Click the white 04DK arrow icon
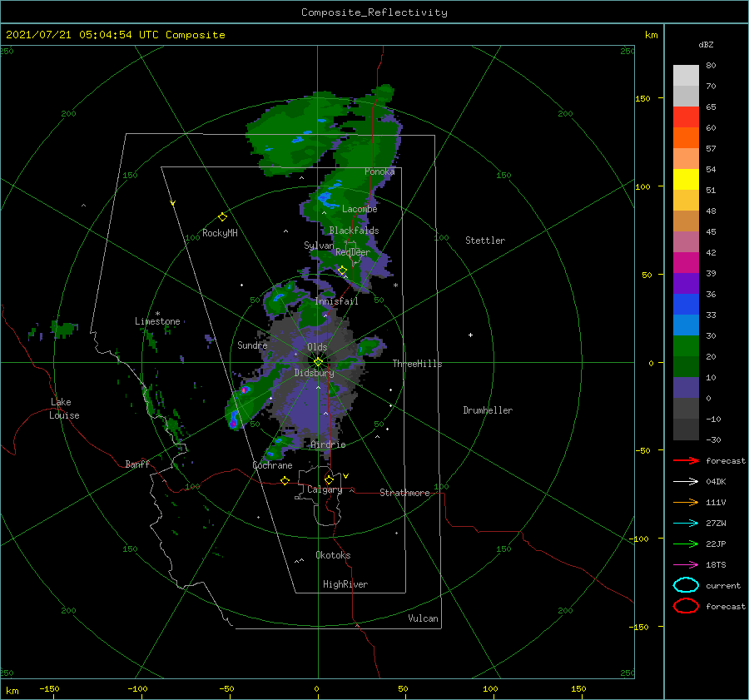The height and width of the screenshot is (700, 749). click(686, 482)
